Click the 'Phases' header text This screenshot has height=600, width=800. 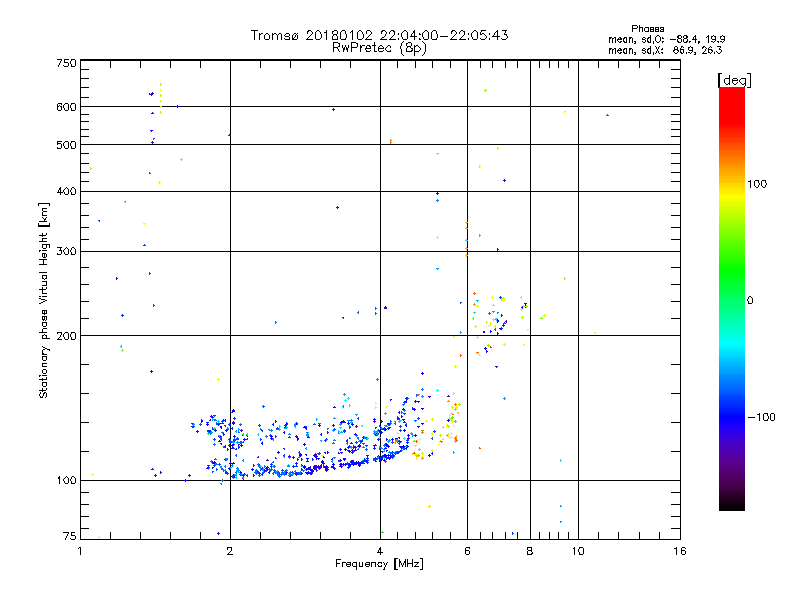tap(647, 29)
